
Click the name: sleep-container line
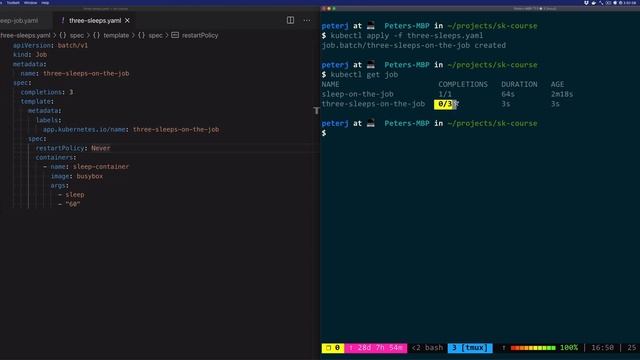[86, 167]
